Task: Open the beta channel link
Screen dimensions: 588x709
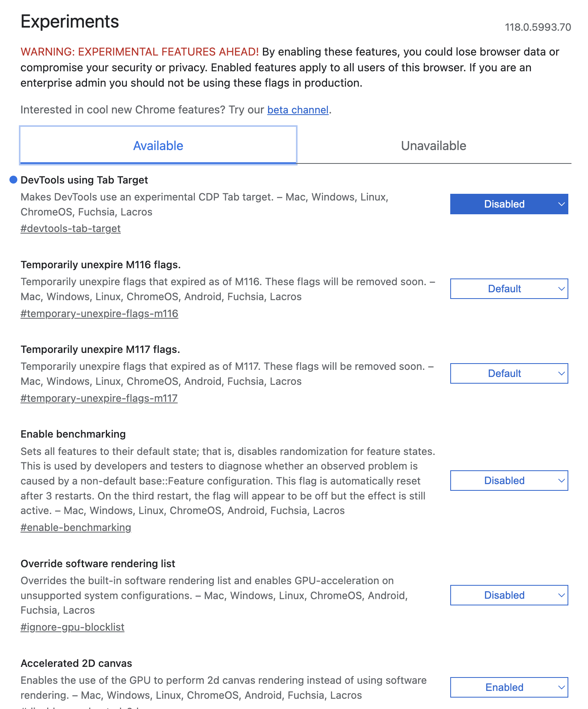Action: (x=298, y=110)
